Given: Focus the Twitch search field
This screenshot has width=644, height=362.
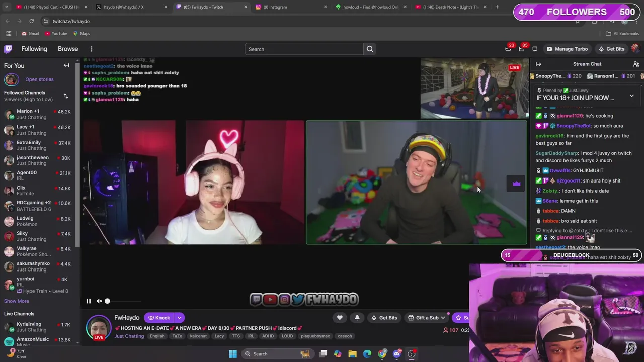Looking at the screenshot, I should tap(304, 49).
